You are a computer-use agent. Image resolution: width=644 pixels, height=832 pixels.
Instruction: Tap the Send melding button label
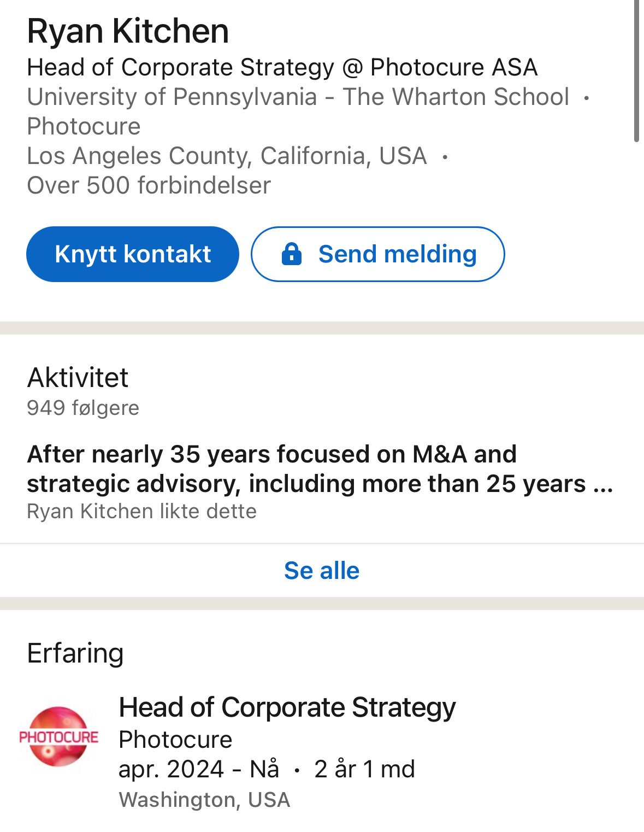pos(397,254)
